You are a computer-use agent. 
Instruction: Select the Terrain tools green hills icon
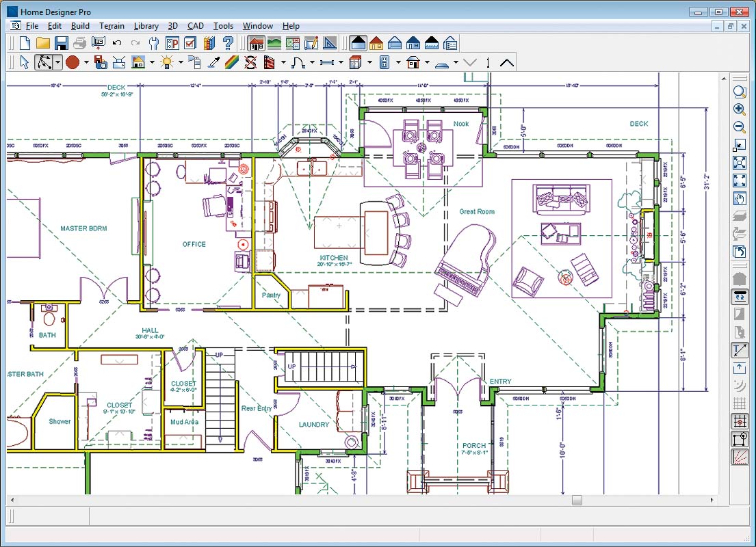click(x=274, y=43)
